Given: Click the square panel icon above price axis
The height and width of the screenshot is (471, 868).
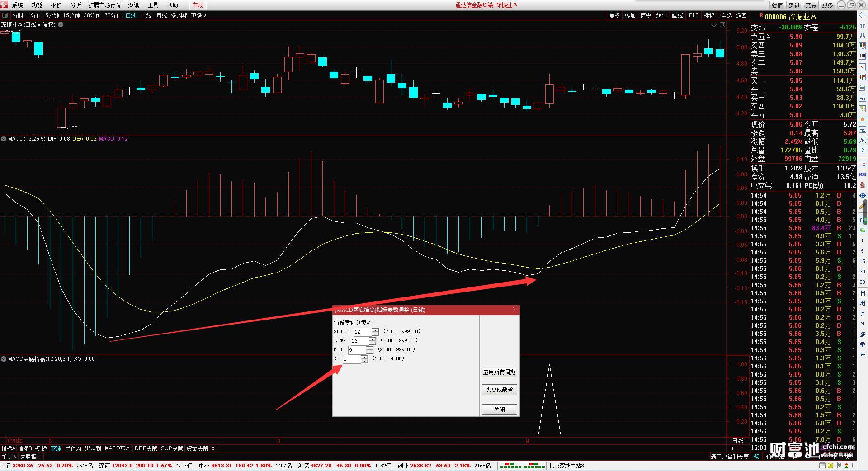Looking at the screenshot, I should click(x=722, y=25).
